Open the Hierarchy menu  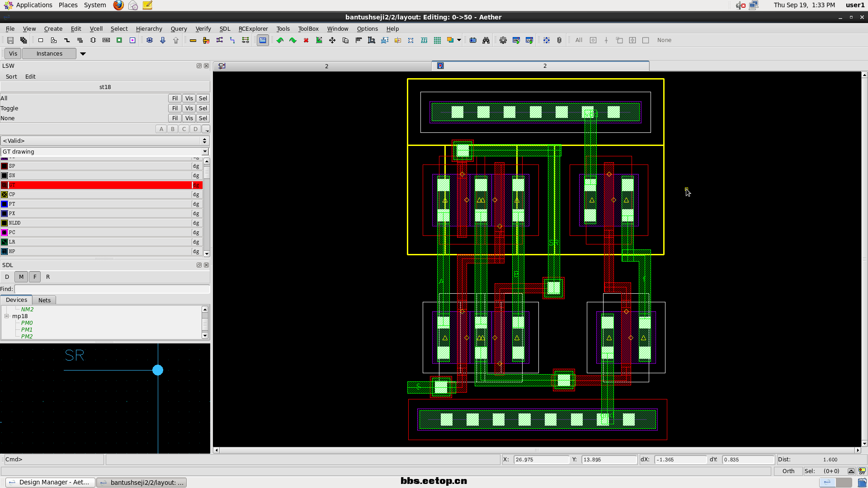coord(149,29)
